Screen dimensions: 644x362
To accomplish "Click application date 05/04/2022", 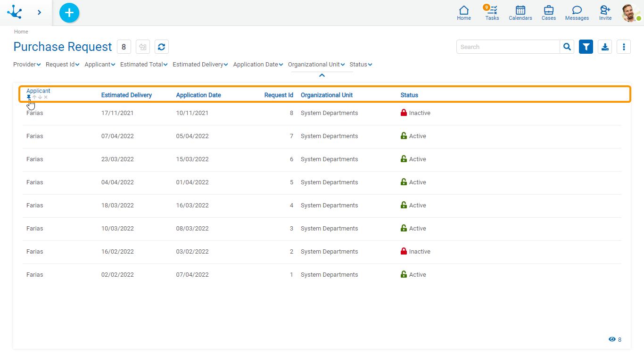I will coord(192,136).
